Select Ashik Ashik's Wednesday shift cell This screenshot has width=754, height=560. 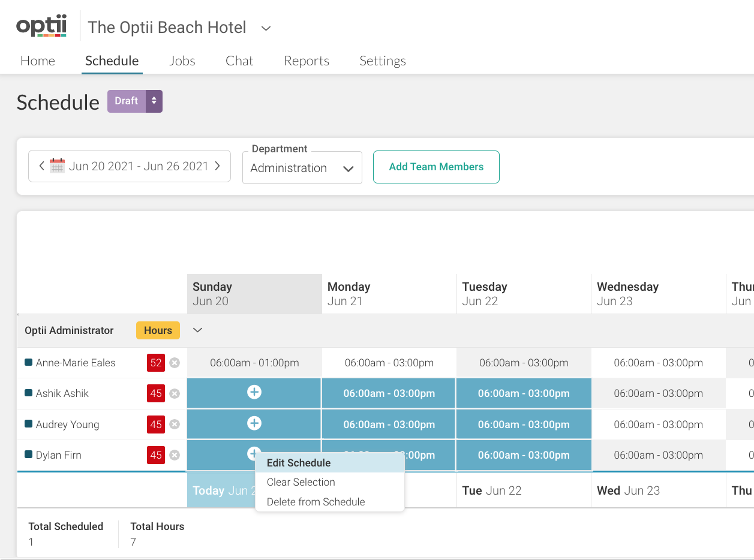(659, 393)
